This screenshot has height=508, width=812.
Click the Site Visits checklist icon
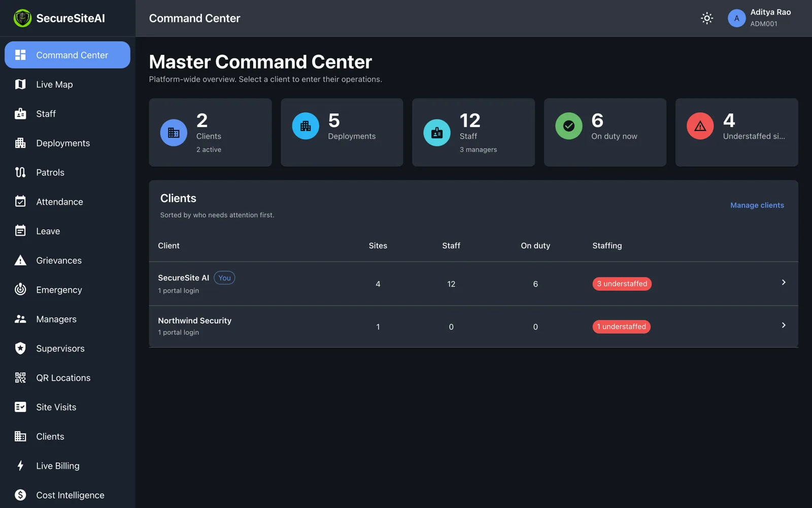[x=20, y=407]
